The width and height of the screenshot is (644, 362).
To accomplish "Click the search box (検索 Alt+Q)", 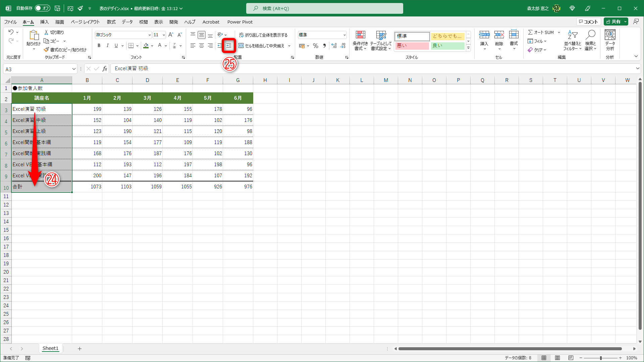I will (x=324, y=8).
